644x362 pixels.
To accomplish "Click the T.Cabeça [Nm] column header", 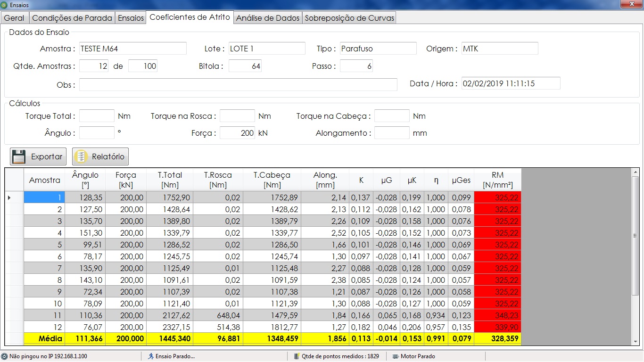I will [x=272, y=180].
